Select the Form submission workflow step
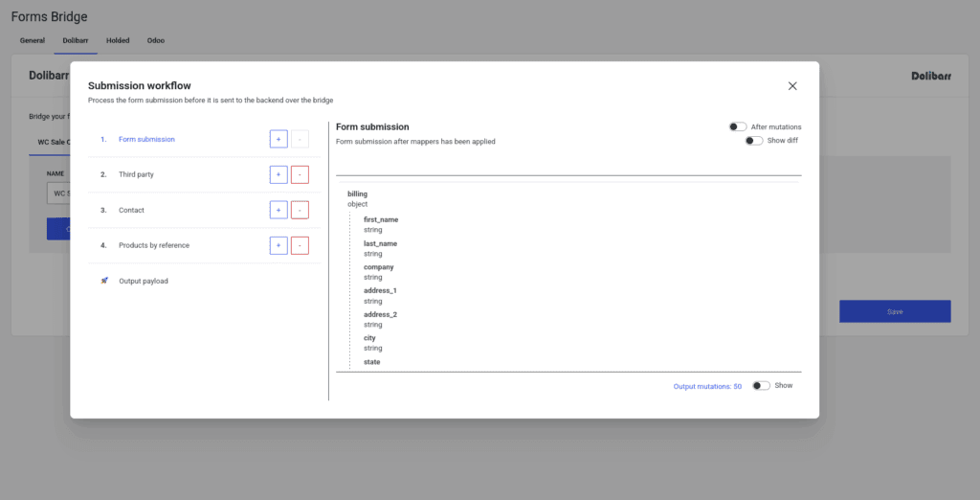The height and width of the screenshot is (500, 980). click(x=146, y=139)
